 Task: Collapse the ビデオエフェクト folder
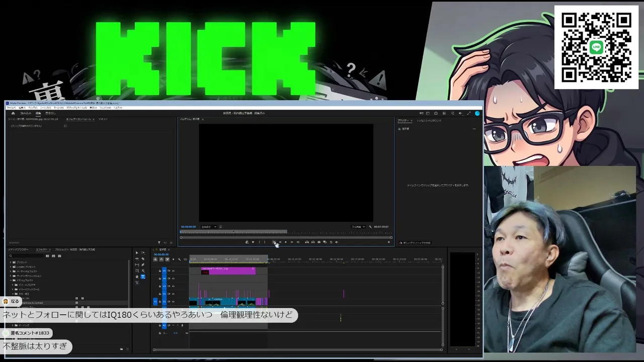tap(11, 281)
